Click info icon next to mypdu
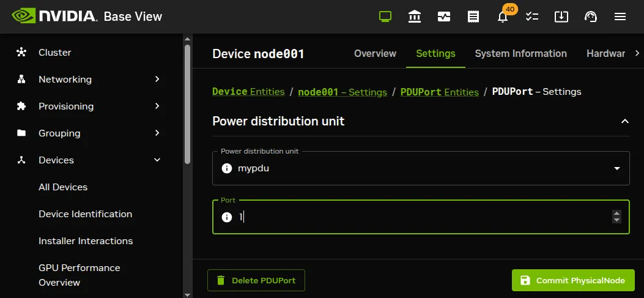Viewport: 644px width, 298px height. [227, 168]
